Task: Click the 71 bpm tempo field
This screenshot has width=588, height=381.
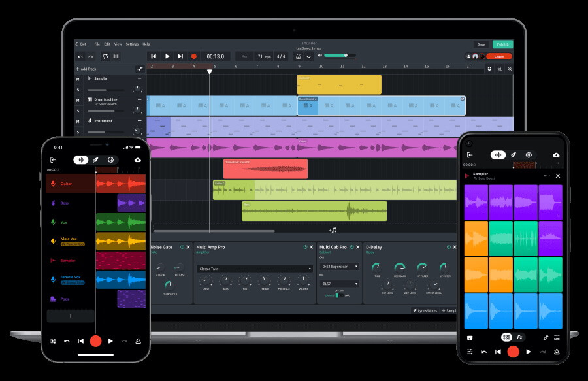Action: pos(264,56)
